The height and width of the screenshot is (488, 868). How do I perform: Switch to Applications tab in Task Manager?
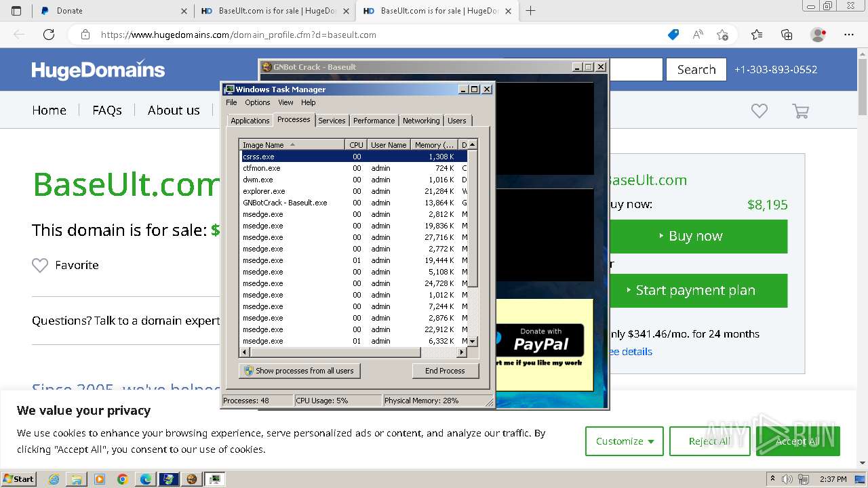(250, 121)
